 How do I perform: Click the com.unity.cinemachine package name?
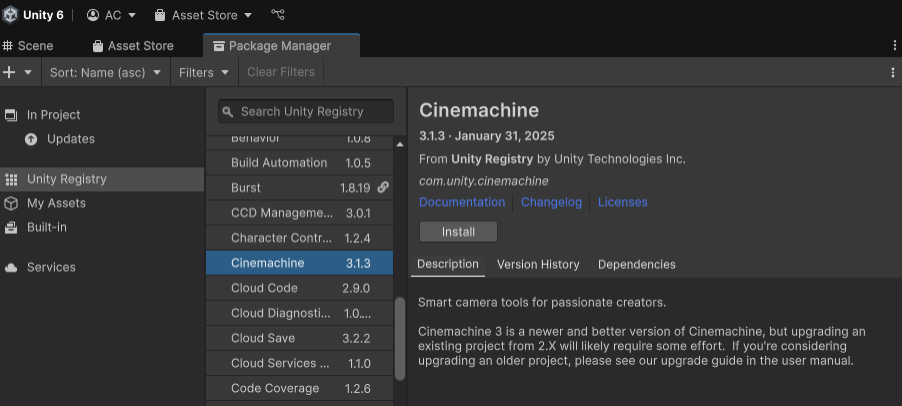[x=484, y=181]
